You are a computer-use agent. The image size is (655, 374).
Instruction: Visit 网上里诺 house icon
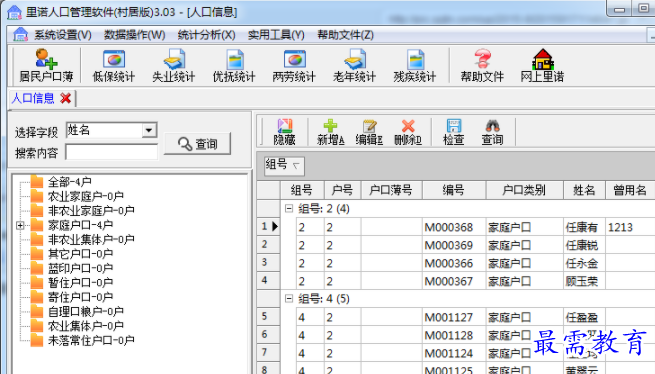542,66
